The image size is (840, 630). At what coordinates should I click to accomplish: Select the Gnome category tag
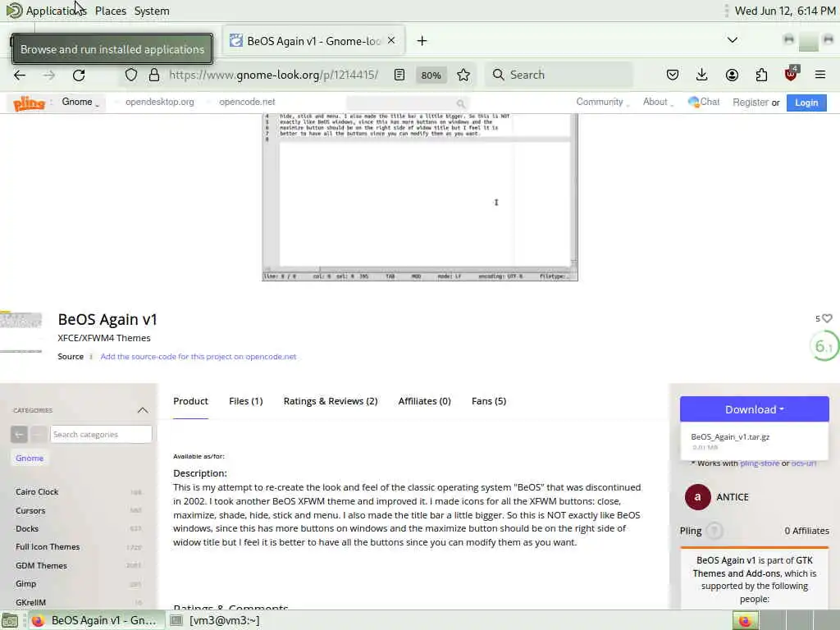[30, 459]
